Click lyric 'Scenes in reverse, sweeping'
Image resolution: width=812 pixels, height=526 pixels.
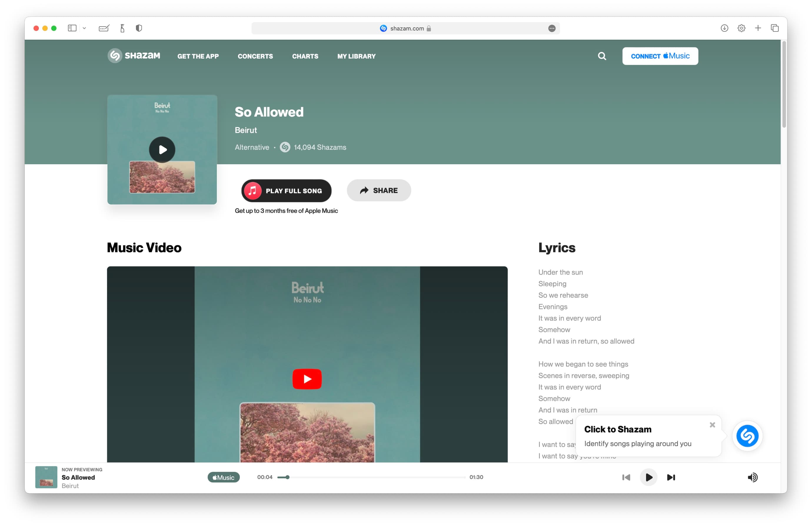[583, 376]
